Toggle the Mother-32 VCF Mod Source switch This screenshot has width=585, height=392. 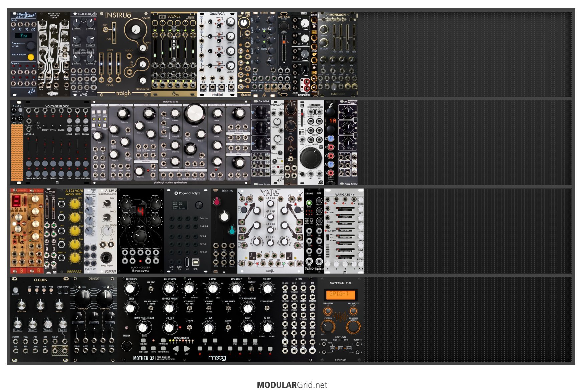[228, 308]
